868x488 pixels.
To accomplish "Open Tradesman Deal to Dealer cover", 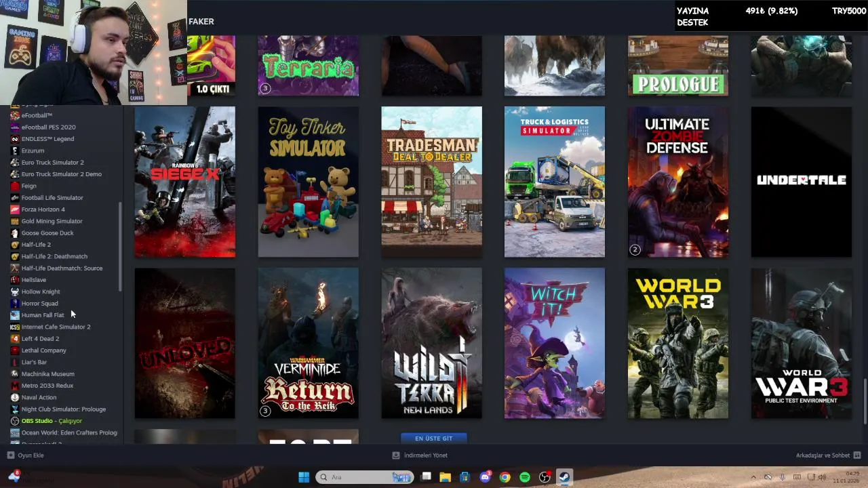I will (432, 182).
